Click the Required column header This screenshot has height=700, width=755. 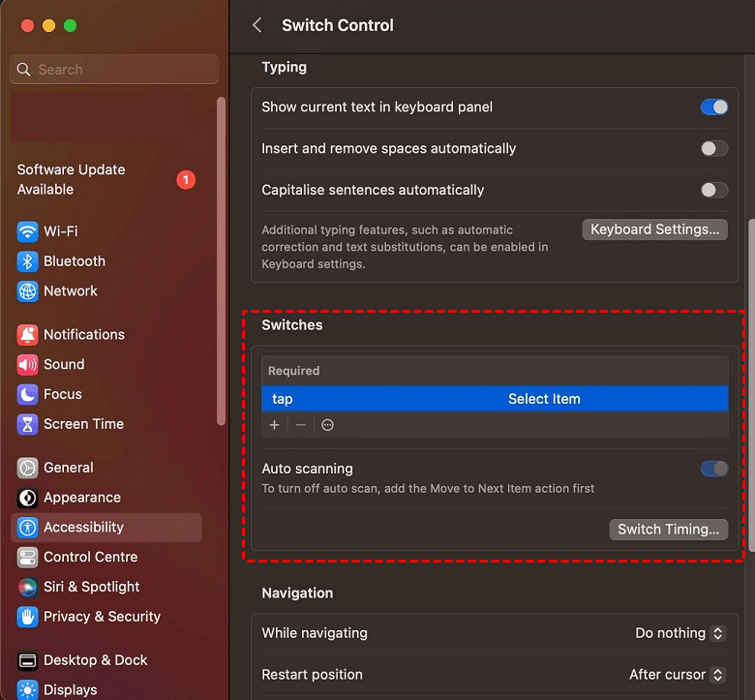293,371
